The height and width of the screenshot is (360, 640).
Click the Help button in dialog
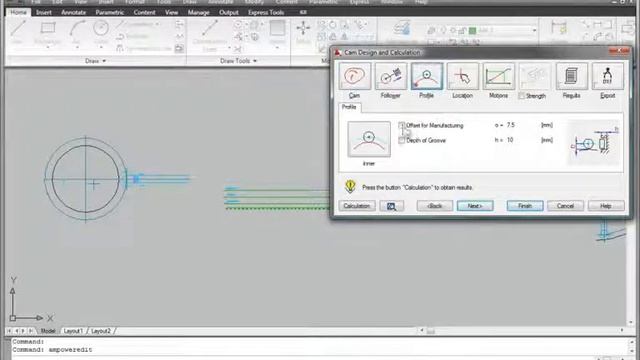pyautogui.click(x=606, y=206)
